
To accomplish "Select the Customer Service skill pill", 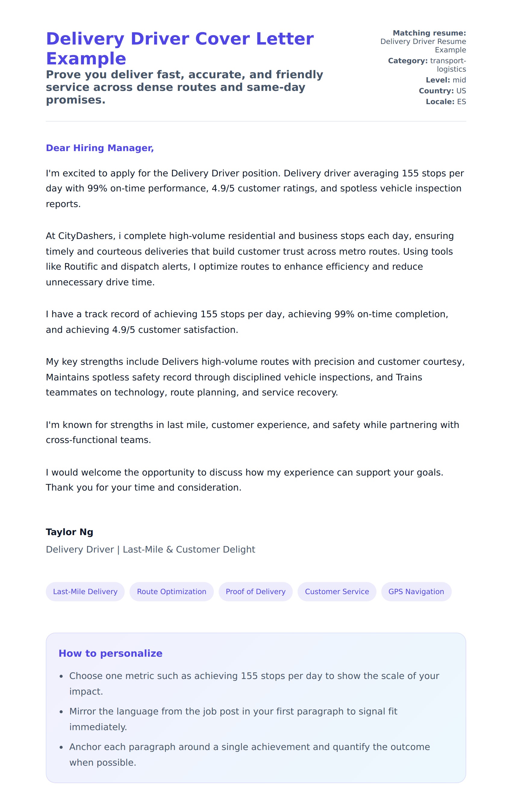I will (x=337, y=591).
